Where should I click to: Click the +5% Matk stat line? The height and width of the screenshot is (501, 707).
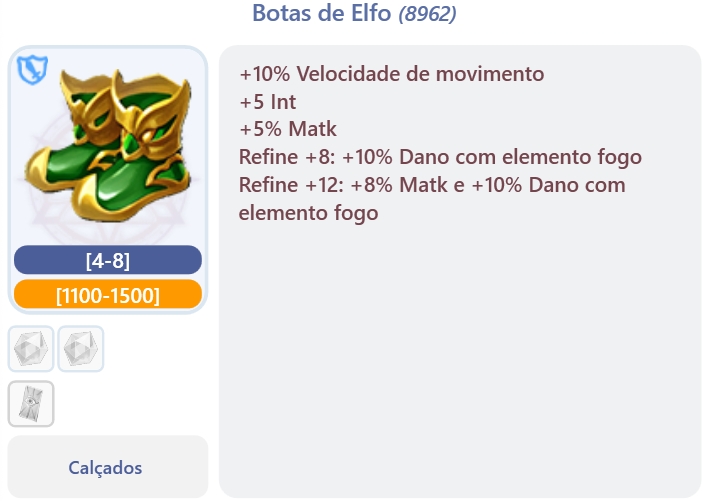click(x=288, y=129)
